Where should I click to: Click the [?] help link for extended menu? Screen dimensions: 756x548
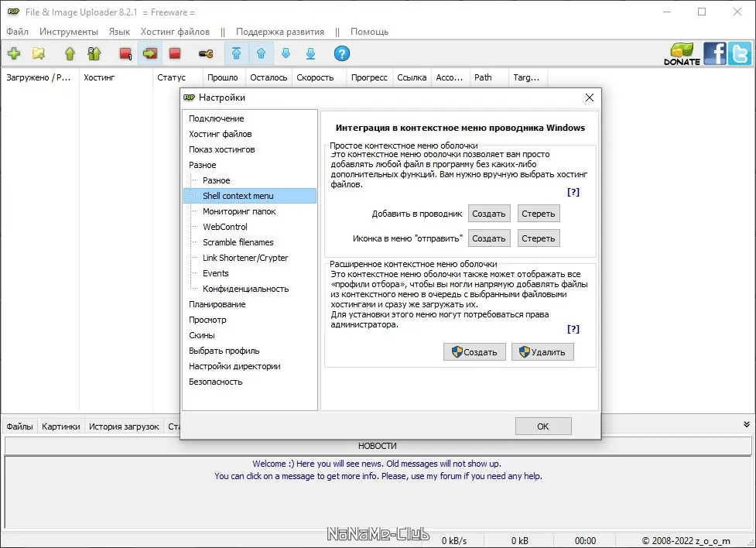[x=573, y=329]
